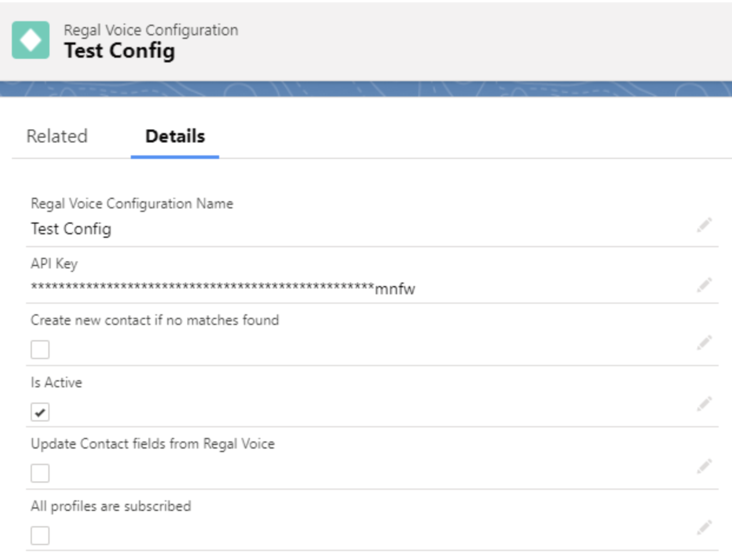
Task: Enable Update Contact fields from Regal Voice checkbox
Action: point(40,473)
